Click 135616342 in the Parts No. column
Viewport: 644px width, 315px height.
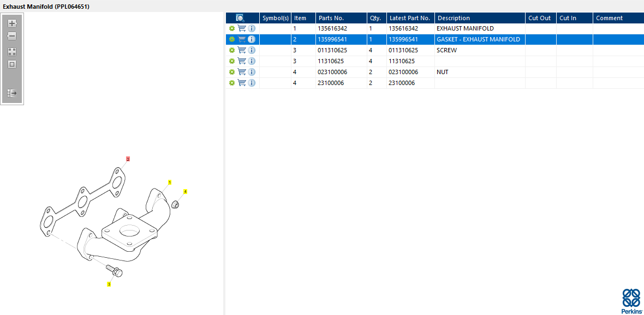[x=333, y=29]
